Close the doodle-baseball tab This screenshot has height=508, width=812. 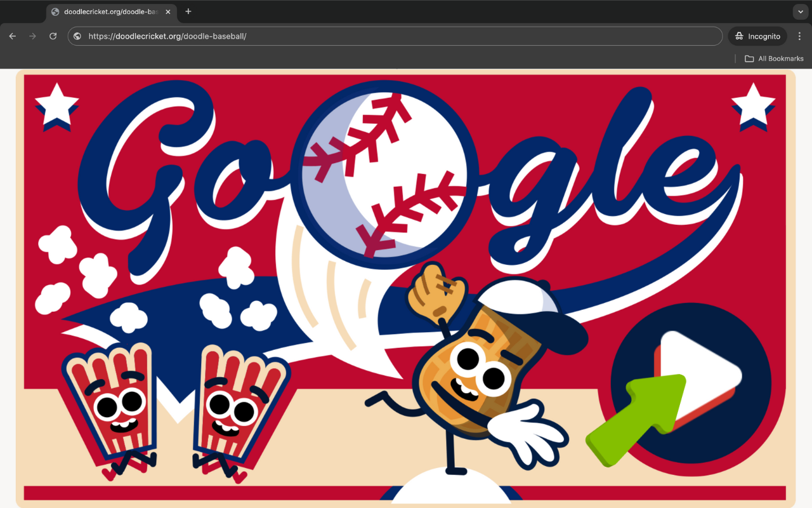click(x=167, y=11)
